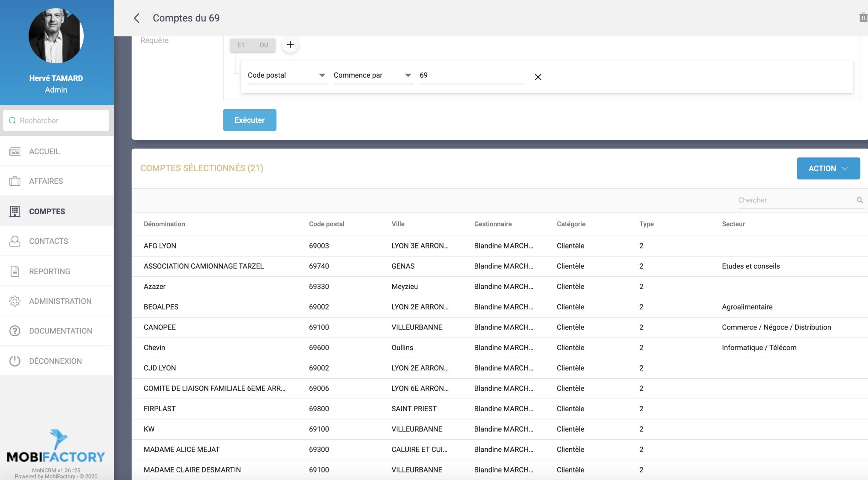Click the back arrow next to Comptes du 69

click(137, 18)
